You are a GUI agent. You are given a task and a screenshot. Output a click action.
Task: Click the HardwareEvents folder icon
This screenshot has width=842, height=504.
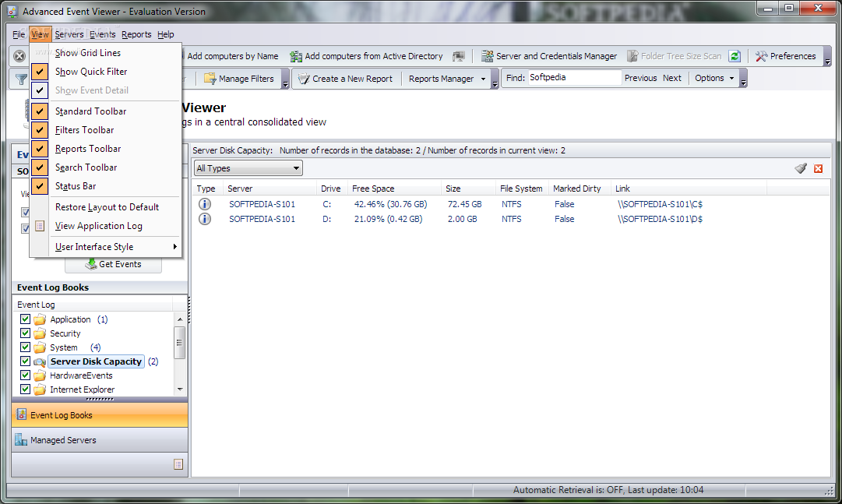click(40, 375)
